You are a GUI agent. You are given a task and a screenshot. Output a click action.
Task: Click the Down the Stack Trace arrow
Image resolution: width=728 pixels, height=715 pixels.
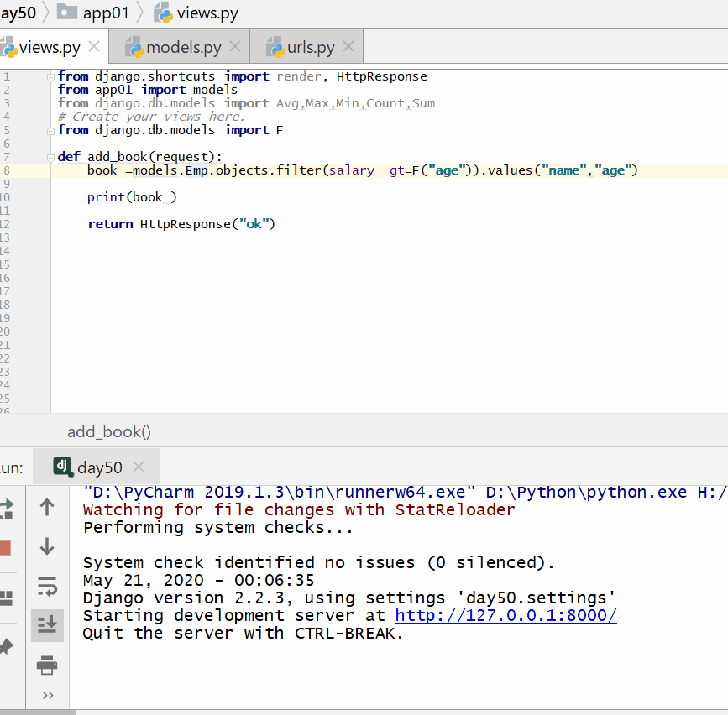tap(47, 546)
